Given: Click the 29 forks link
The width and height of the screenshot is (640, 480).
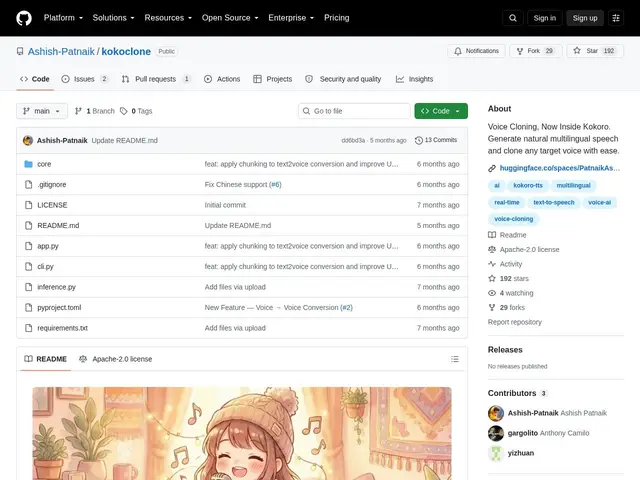Looking at the screenshot, I should (512, 308).
